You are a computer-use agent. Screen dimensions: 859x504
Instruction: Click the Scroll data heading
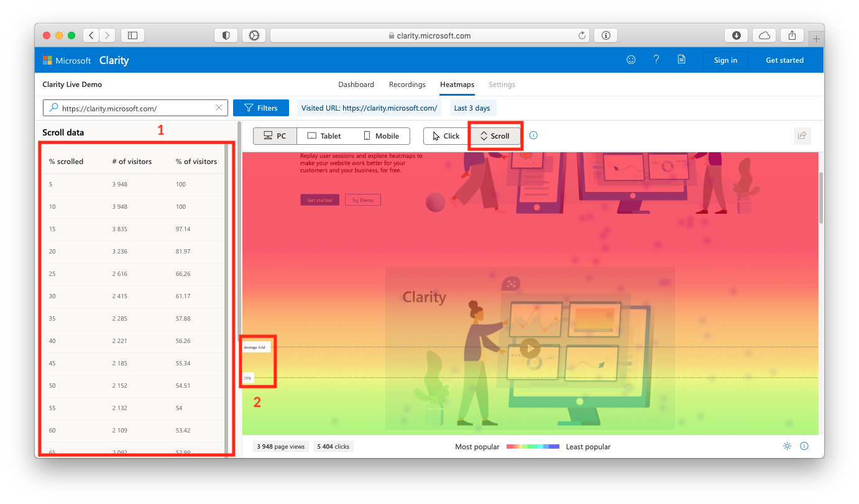click(x=63, y=132)
